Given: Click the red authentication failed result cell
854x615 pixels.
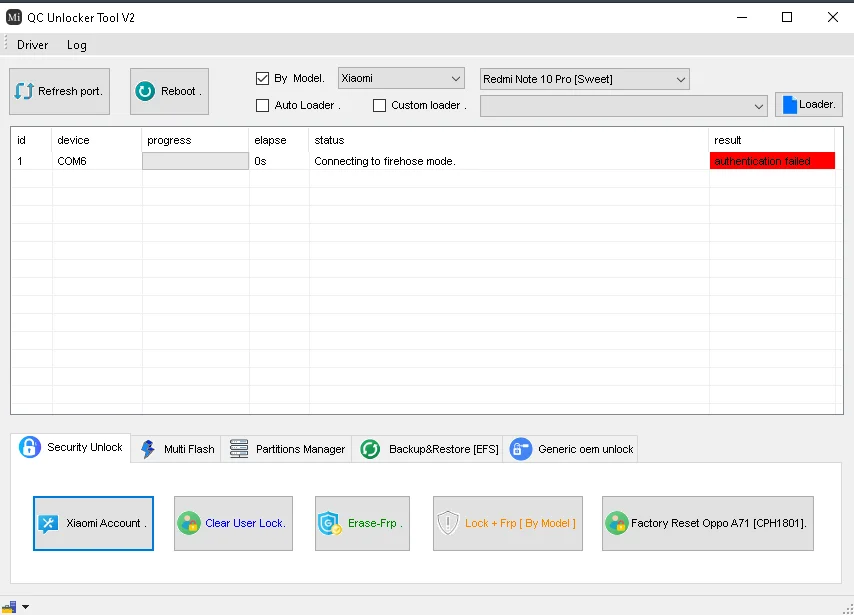Looking at the screenshot, I should coord(772,161).
